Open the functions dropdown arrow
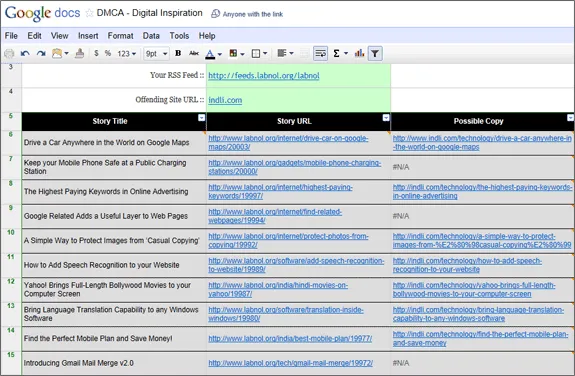The image size is (575, 376). [346, 54]
